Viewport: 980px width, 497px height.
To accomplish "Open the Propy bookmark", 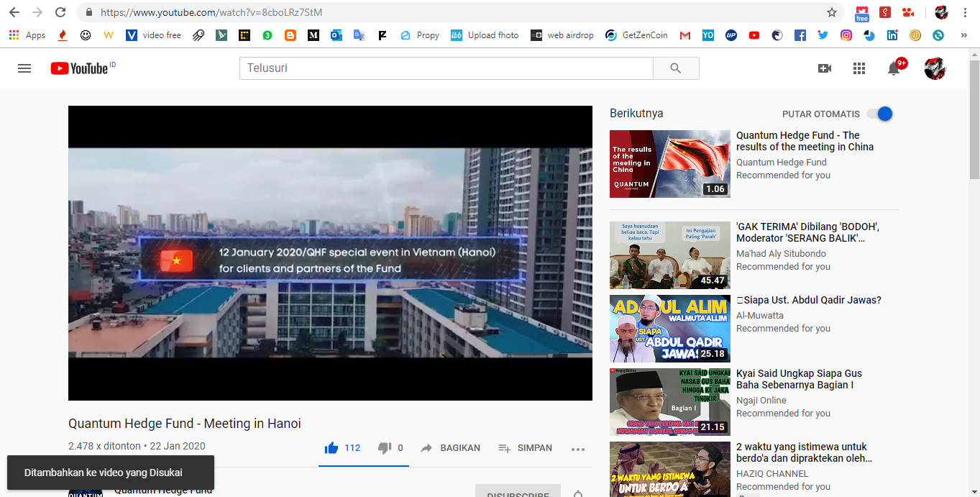I will click(x=419, y=35).
